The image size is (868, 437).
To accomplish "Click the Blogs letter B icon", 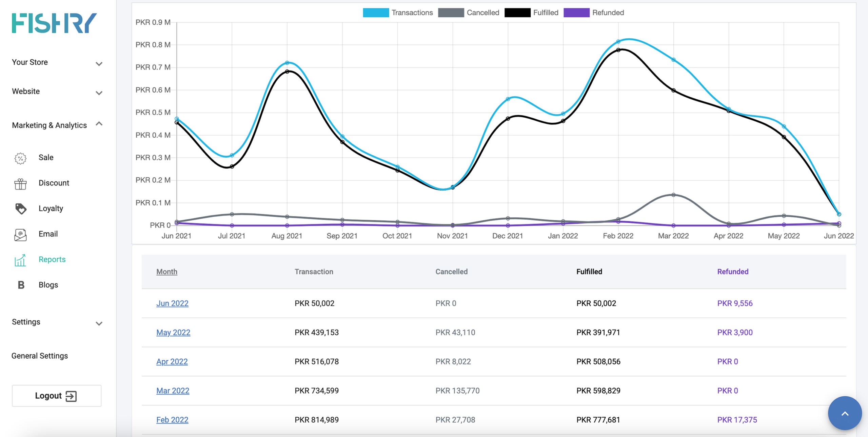I will [21, 285].
